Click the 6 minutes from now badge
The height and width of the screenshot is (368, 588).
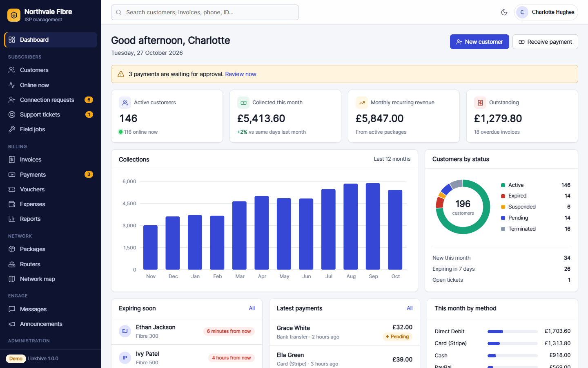(x=229, y=331)
